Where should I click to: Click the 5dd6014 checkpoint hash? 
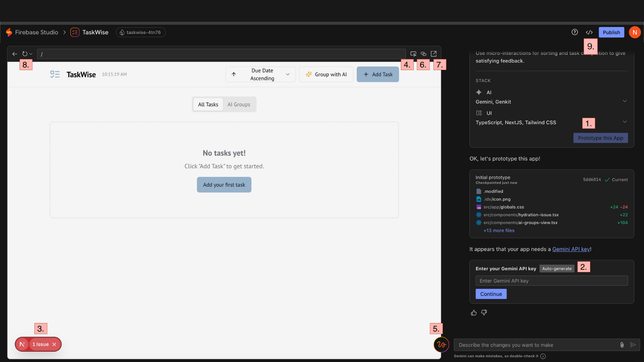(x=592, y=180)
